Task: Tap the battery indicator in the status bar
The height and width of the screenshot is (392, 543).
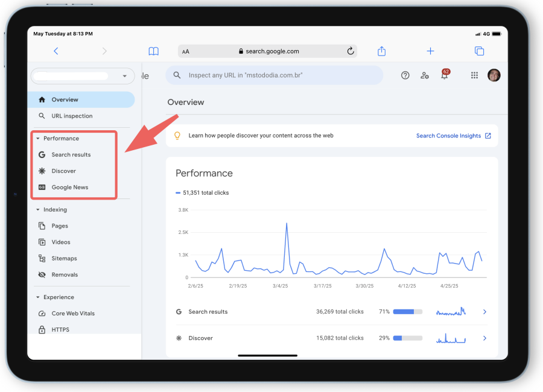Action: click(497, 34)
